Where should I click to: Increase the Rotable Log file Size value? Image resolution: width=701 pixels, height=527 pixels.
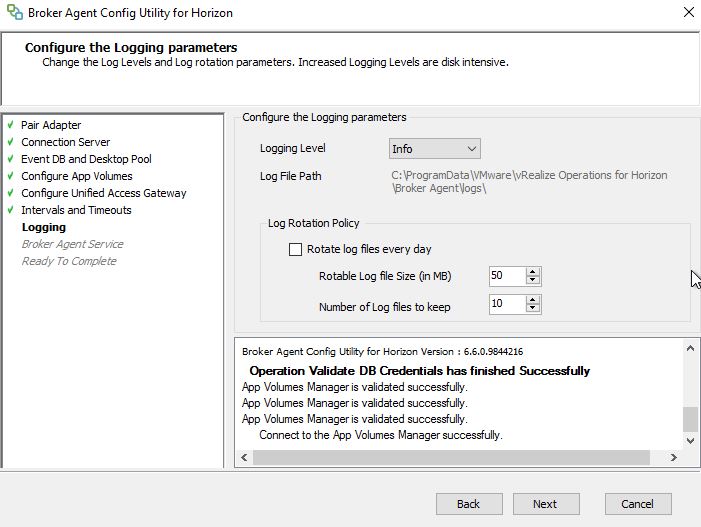(x=532, y=271)
